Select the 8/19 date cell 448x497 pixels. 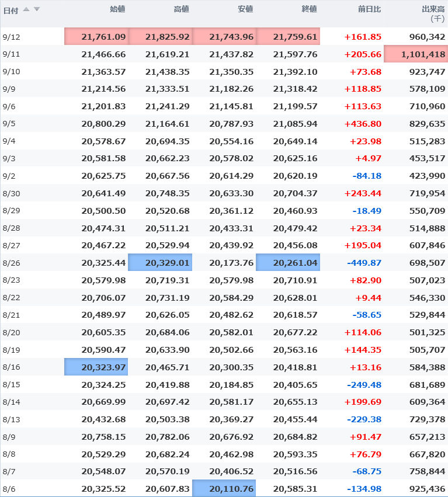[12, 350]
